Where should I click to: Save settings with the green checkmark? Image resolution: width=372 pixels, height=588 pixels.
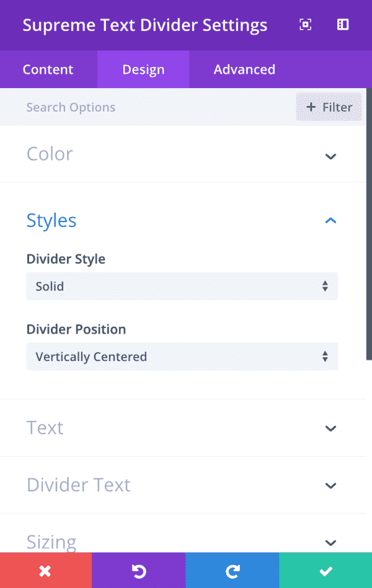pyautogui.click(x=325, y=570)
